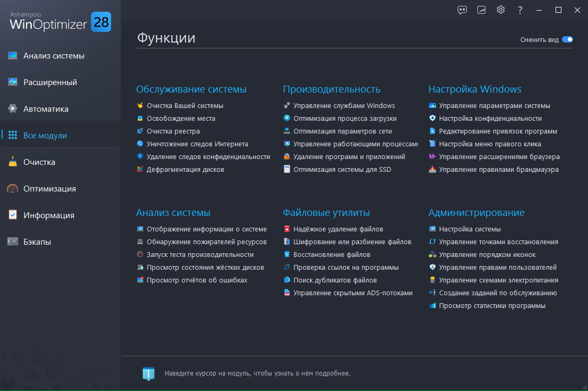
Task: Open Управление схемами электропитания
Action: point(498,280)
